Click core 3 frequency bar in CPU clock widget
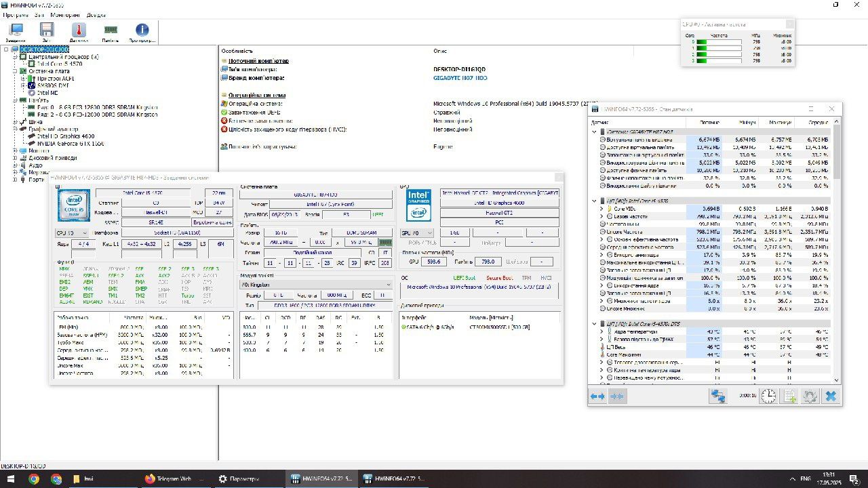 click(718, 60)
